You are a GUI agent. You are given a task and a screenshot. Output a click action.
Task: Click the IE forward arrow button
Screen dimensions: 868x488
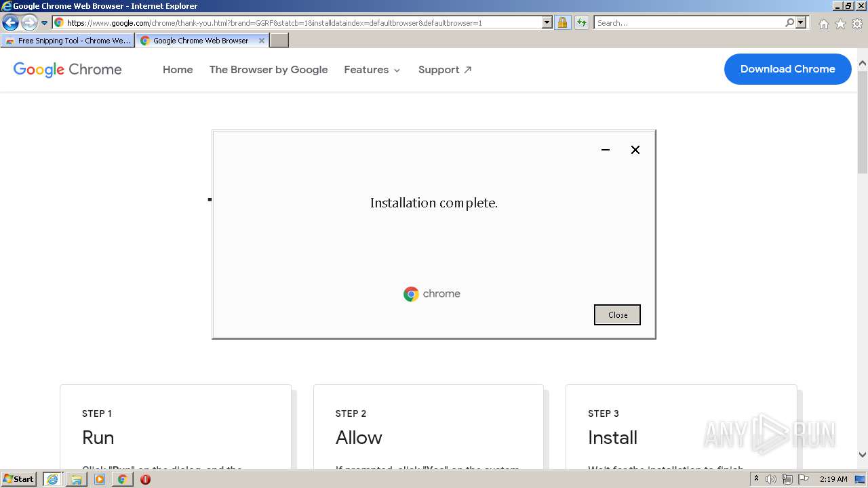click(29, 23)
